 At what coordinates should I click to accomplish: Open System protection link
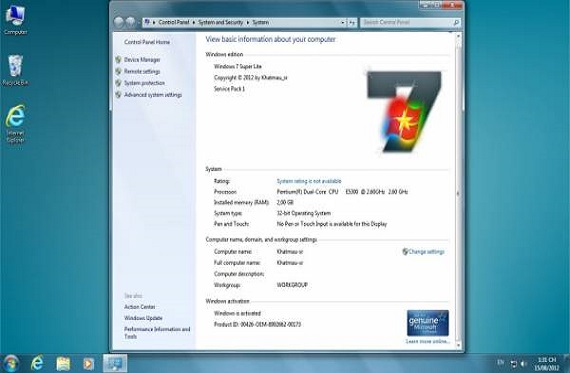pos(144,83)
